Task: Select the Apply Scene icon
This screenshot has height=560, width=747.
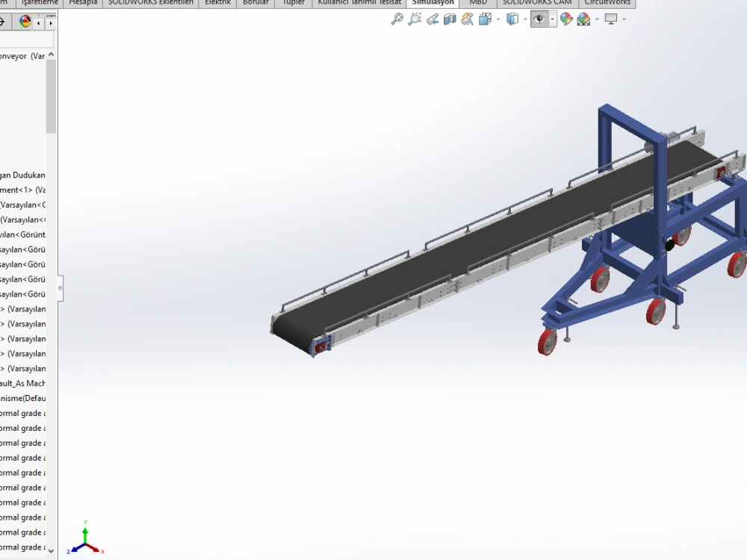Action: coord(585,19)
